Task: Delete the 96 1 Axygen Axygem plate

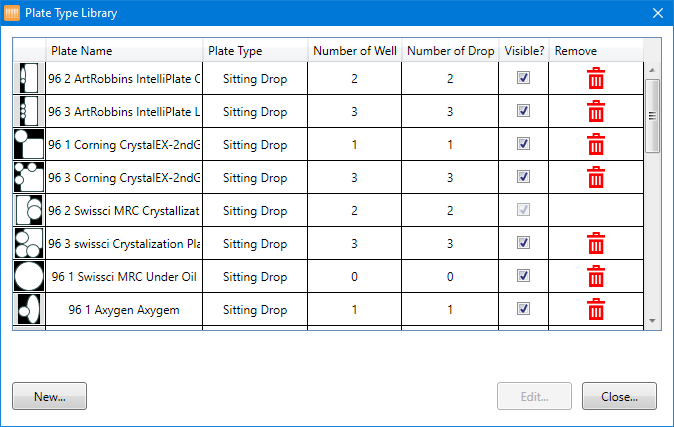Action: tap(596, 309)
